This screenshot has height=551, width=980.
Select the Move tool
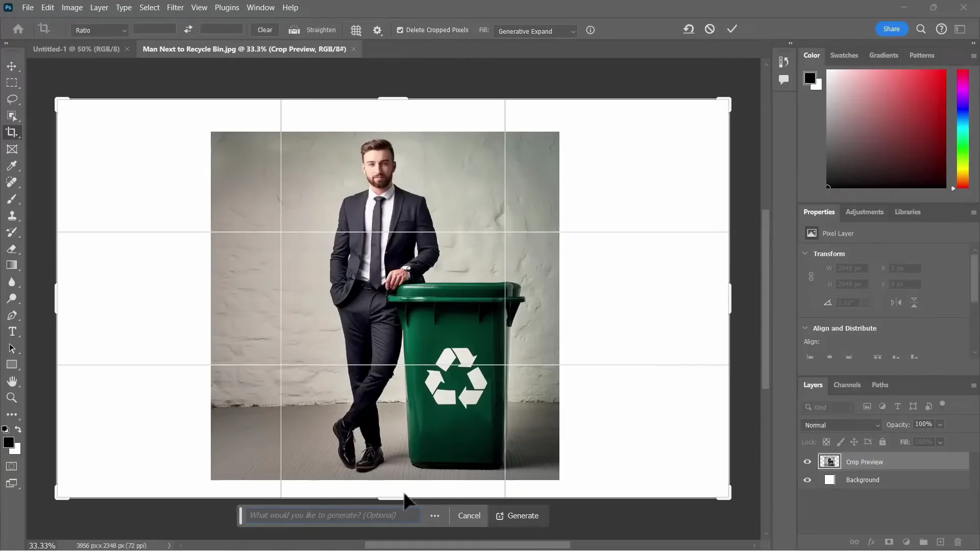point(12,66)
